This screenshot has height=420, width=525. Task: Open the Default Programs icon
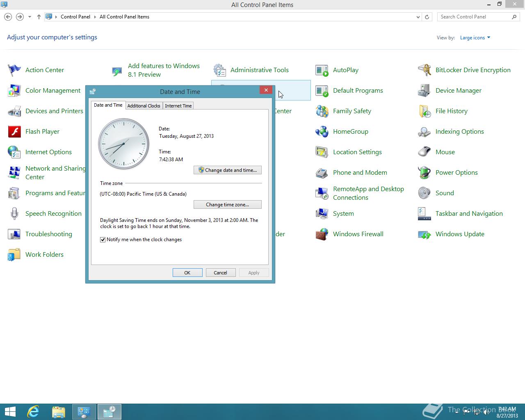coord(322,91)
